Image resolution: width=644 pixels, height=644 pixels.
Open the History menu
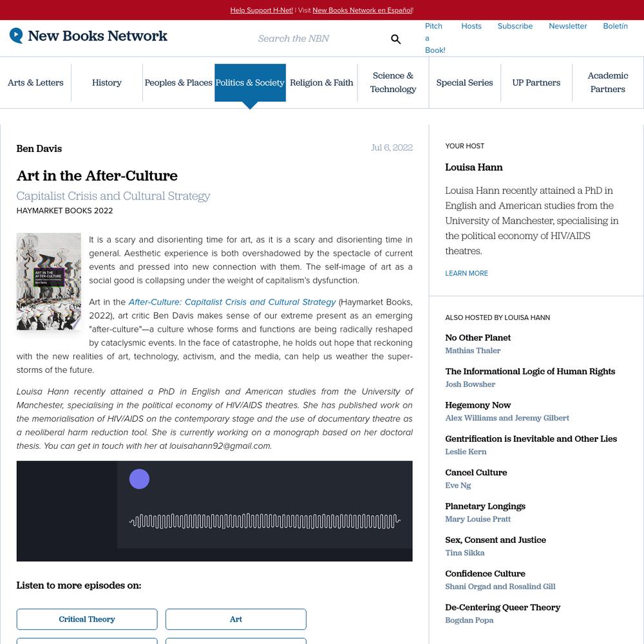[107, 82]
